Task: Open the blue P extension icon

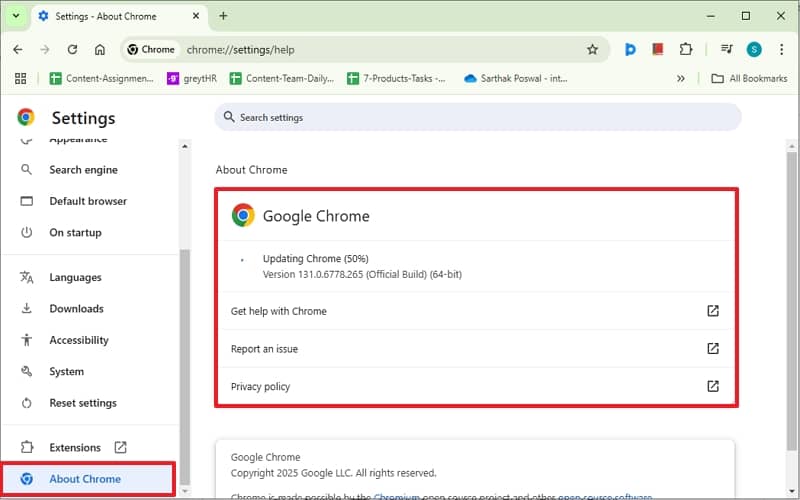Action: point(630,49)
